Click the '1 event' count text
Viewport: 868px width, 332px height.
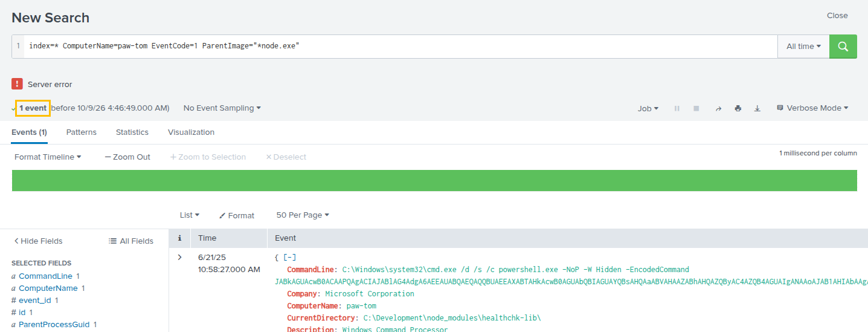point(33,108)
